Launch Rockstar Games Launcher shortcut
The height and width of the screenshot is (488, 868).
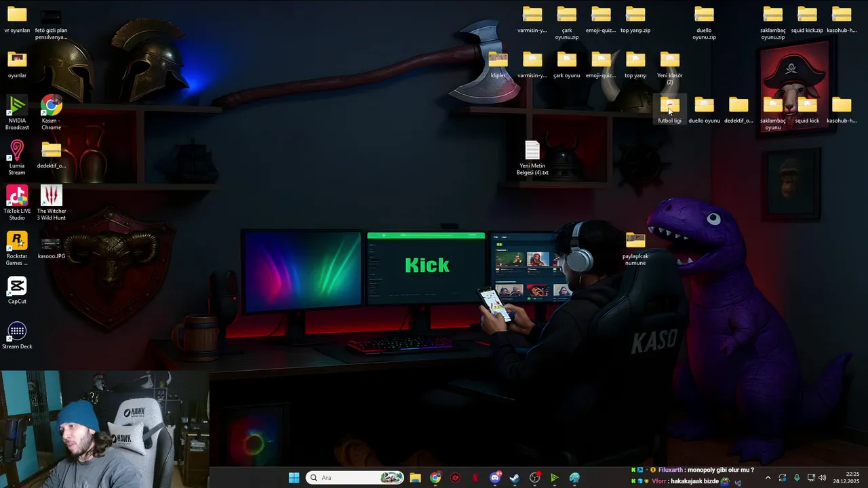17,248
